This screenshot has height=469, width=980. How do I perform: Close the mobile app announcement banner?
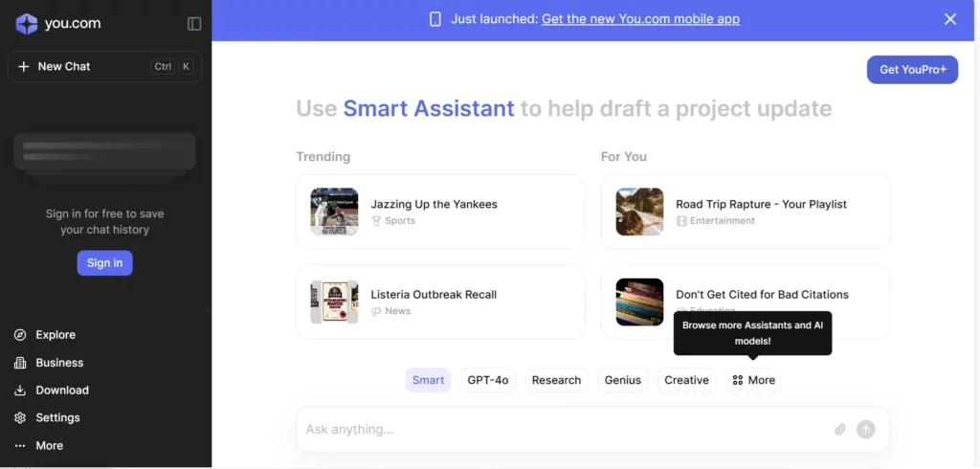[x=950, y=19]
